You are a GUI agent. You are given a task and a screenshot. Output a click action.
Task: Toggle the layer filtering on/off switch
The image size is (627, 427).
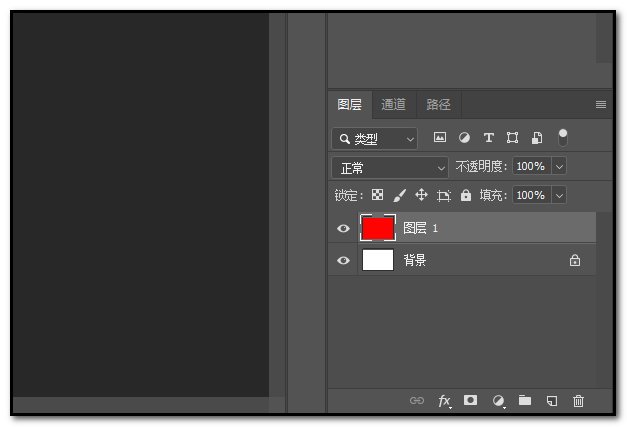[563, 137]
